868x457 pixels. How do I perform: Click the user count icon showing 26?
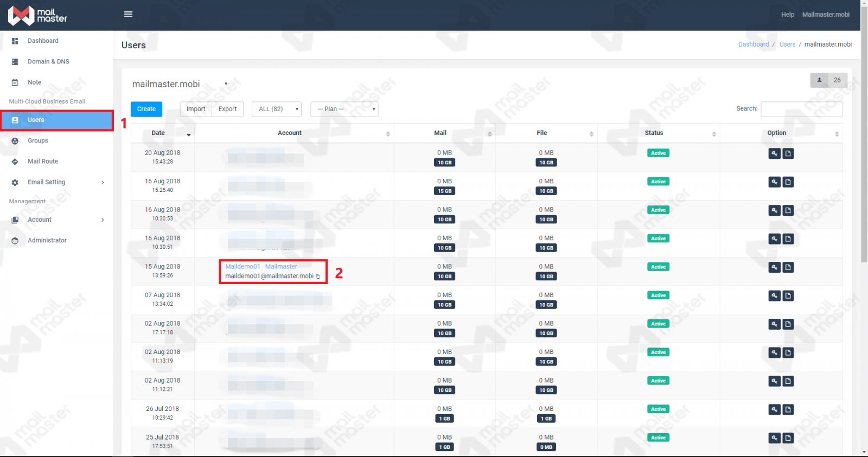[x=819, y=80]
